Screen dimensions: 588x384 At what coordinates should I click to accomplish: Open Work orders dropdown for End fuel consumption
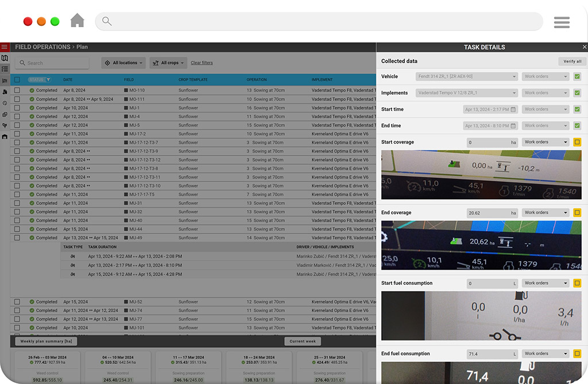(546, 354)
